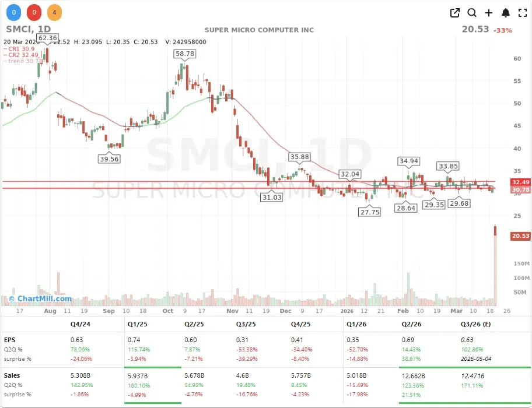Open the SMCI symbol selector
This screenshot has width=532, height=408.
click(x=17, y=29)
